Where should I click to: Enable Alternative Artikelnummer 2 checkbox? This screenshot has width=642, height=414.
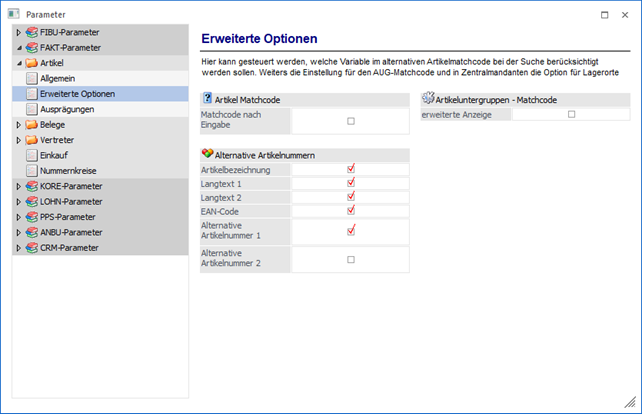(x=350, y=259)
